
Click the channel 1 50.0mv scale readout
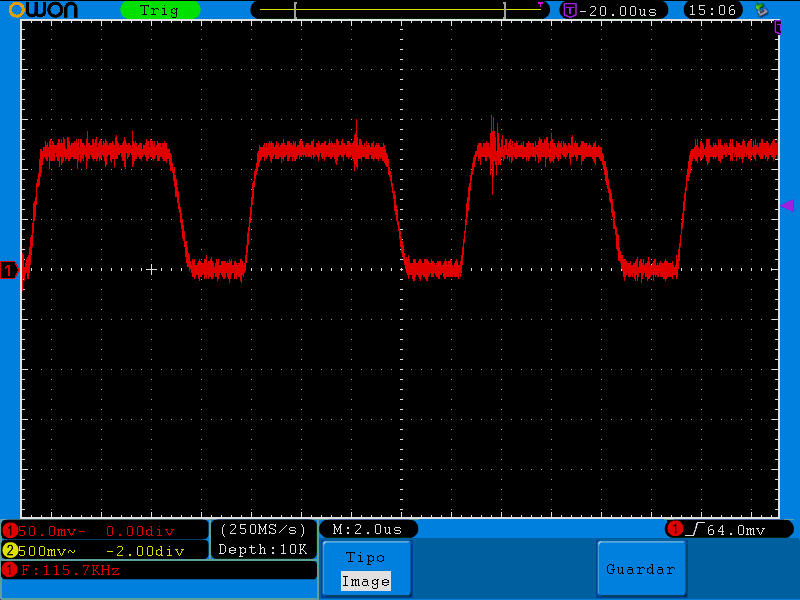point(52,531)
